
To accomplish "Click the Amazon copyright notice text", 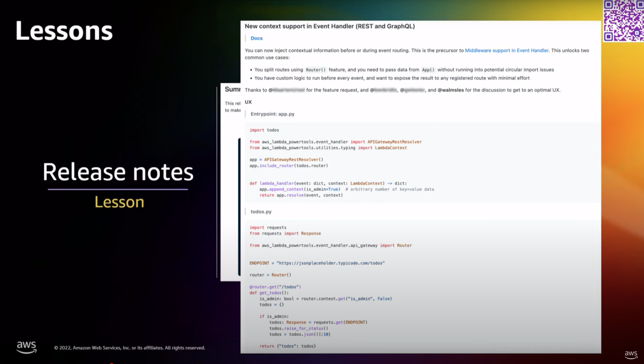I will [129, 348].
